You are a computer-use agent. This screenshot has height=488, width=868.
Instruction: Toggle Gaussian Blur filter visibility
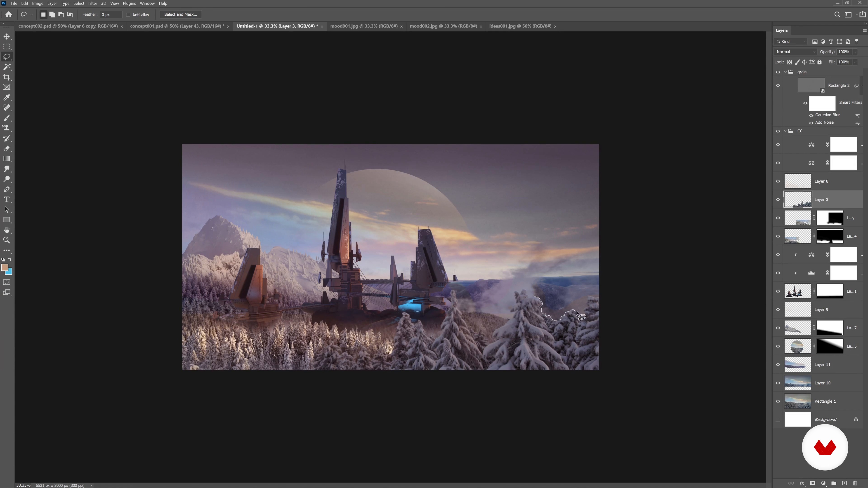coord(811,115)
